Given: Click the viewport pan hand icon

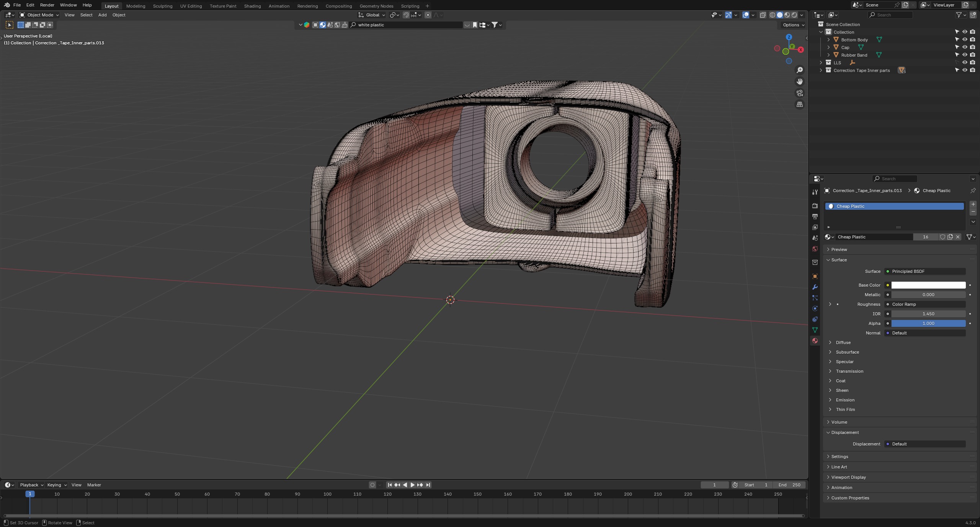Looking at the screenshot, I should click(x=800, y=82).
